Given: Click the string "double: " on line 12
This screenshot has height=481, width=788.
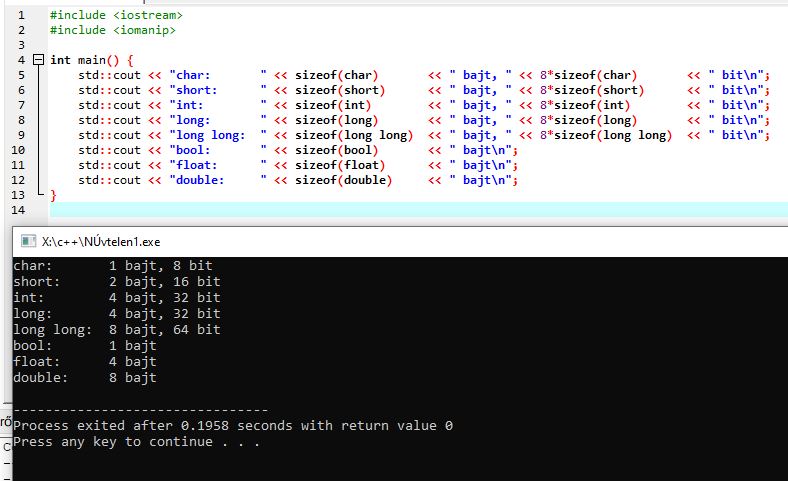Looking at the screenshot, I should click(218, 180).
